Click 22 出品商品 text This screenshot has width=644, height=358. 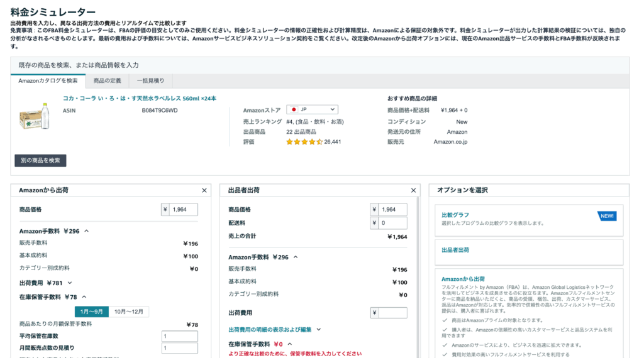[301, 132]
